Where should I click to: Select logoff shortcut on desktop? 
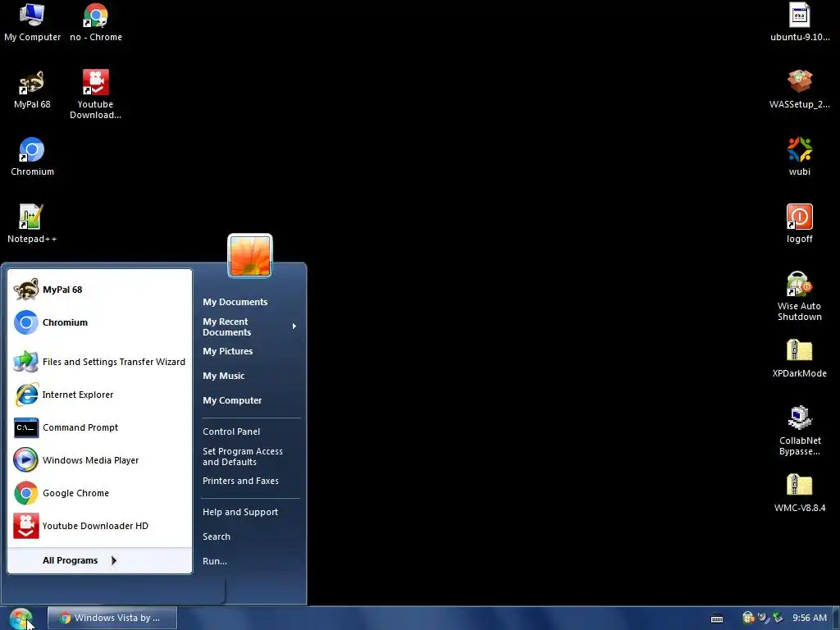[x=799, y=225]
